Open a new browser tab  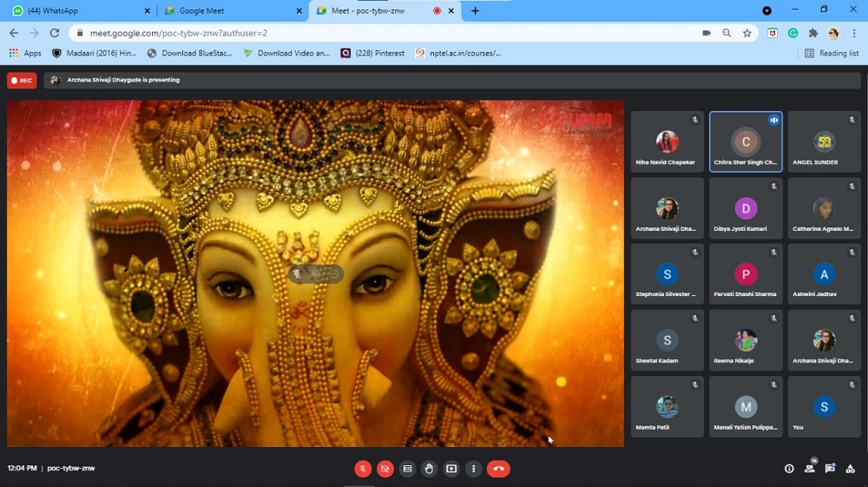click(475, 10)
